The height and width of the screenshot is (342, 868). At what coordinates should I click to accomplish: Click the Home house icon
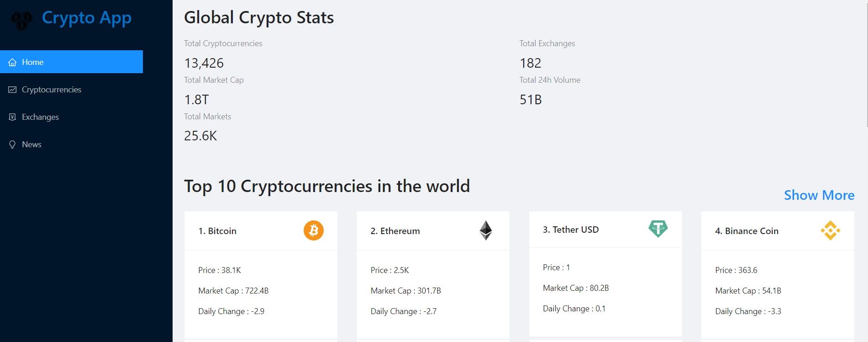click(12, 62)
